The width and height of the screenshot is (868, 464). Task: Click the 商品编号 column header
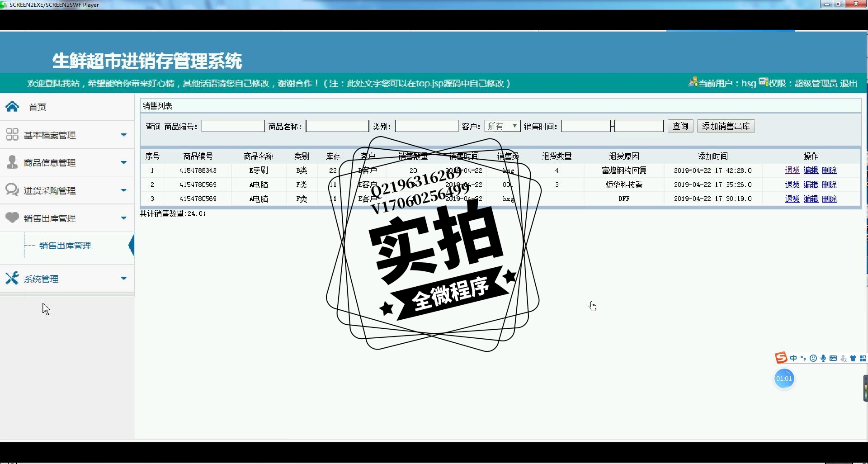point(198,156)
